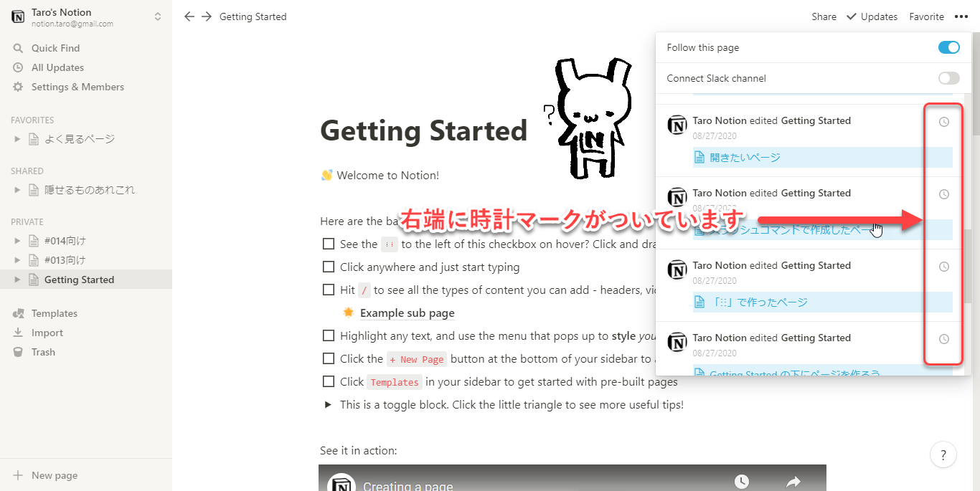
Task: Click the page icon of 隠せるものあれこれ
Action: 33,190
